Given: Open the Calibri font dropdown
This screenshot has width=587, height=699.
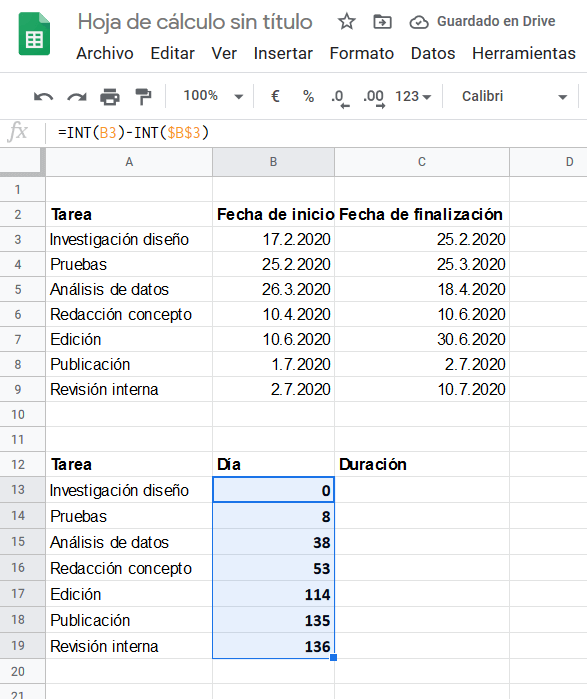Looking at the screenshot, I should (514, 96).
